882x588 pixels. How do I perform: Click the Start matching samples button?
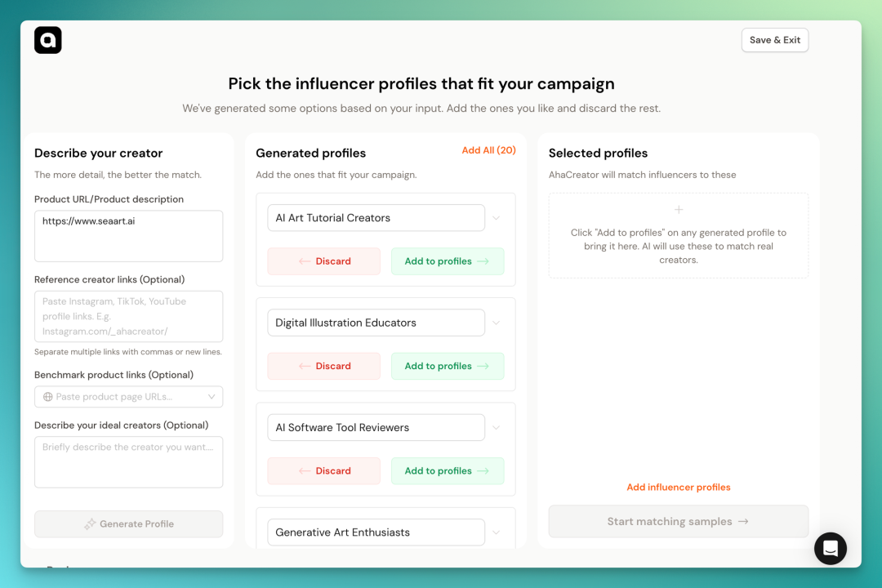679,522
